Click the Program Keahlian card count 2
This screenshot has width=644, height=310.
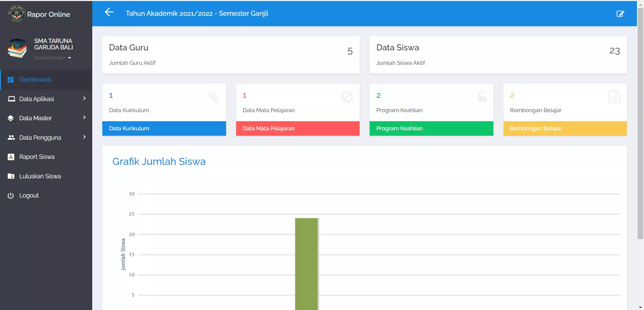(378, 95)
